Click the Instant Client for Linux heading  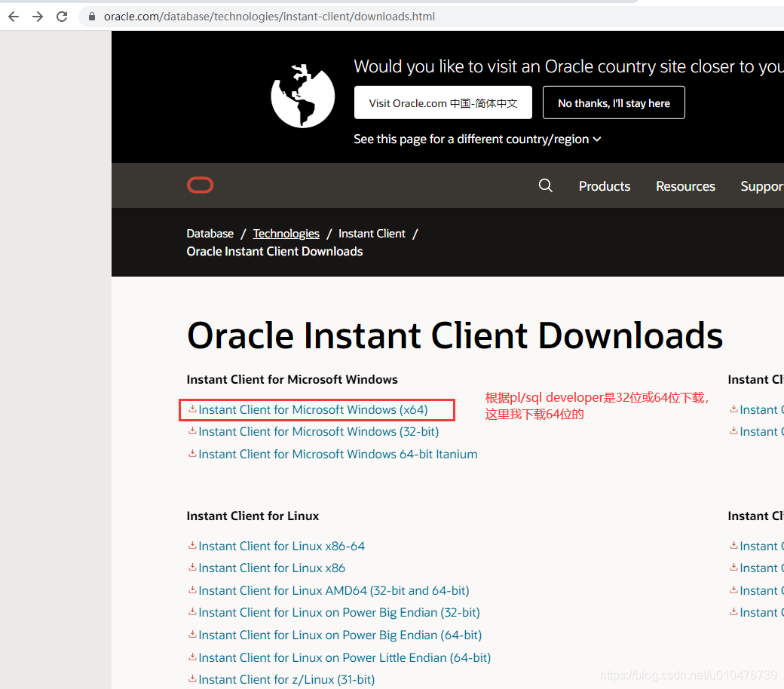click(253, 516)
